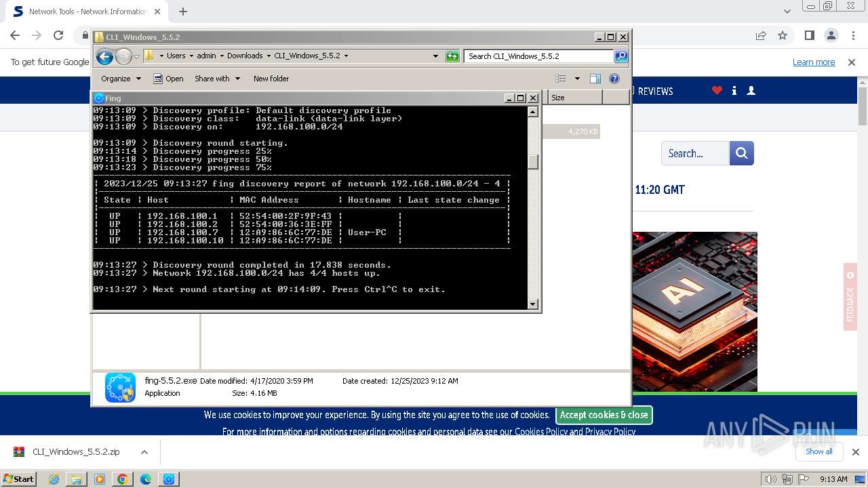Click the folder icon in Explorer address bar
This screenshot has width=868, height=488.
tap(149, 56)
